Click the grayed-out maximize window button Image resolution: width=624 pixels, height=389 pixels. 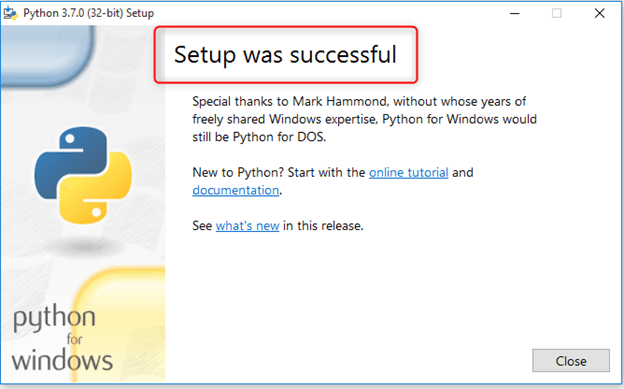click(557, 13)
